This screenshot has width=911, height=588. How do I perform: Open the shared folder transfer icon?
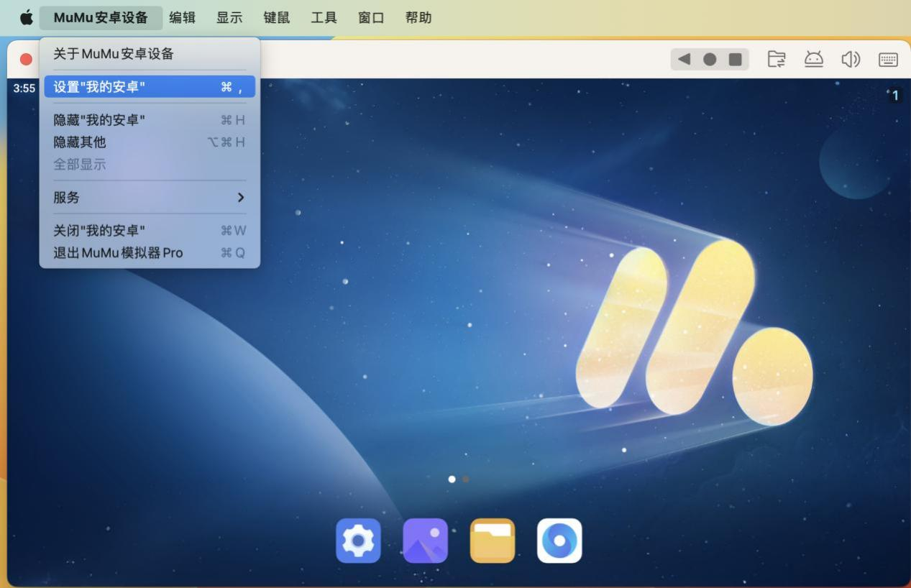(x=777, y=60)
